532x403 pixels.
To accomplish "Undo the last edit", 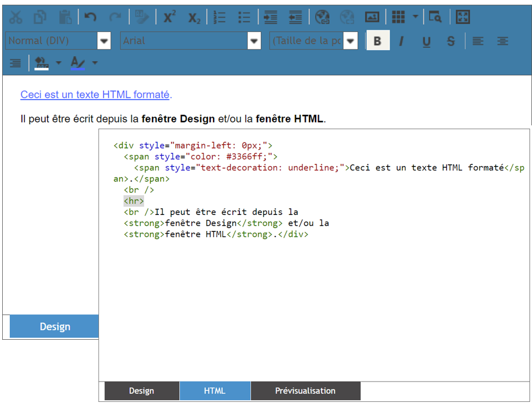I will 90,17.
